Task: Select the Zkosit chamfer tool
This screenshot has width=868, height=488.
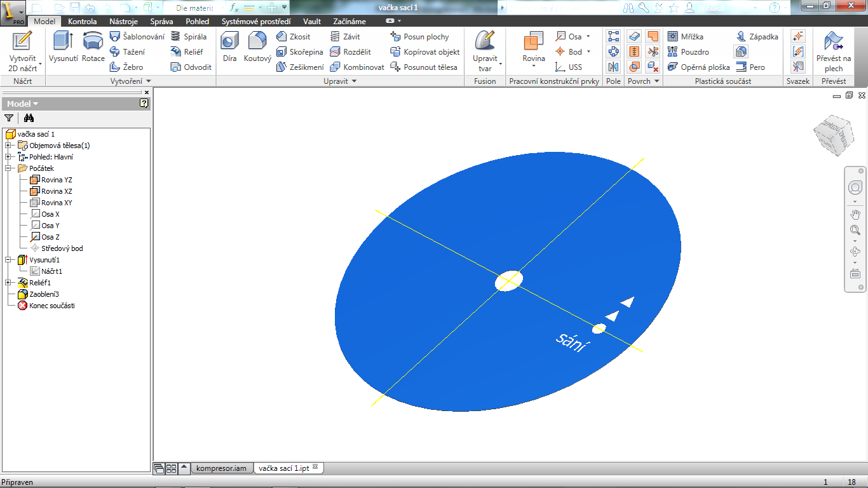Action: (294, 37)
